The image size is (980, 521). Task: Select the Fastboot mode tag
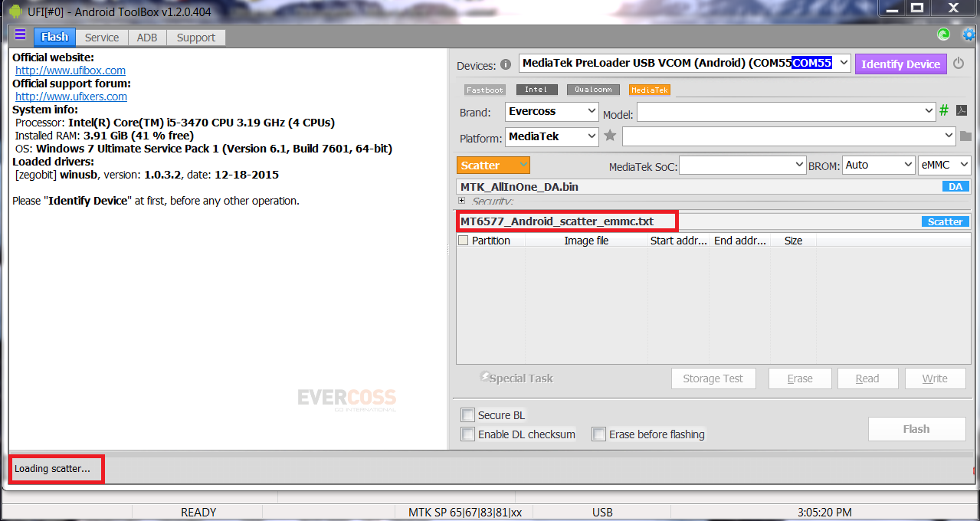coord(485,90)
